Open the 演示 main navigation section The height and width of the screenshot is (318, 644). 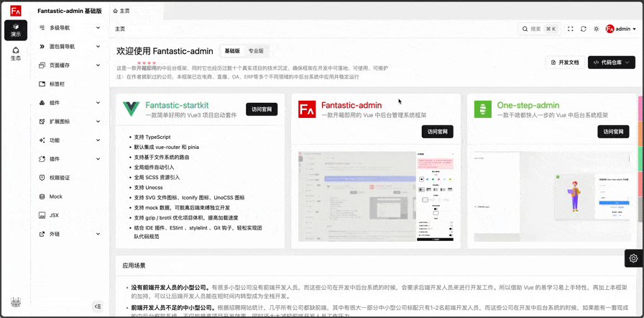(16, 29)
